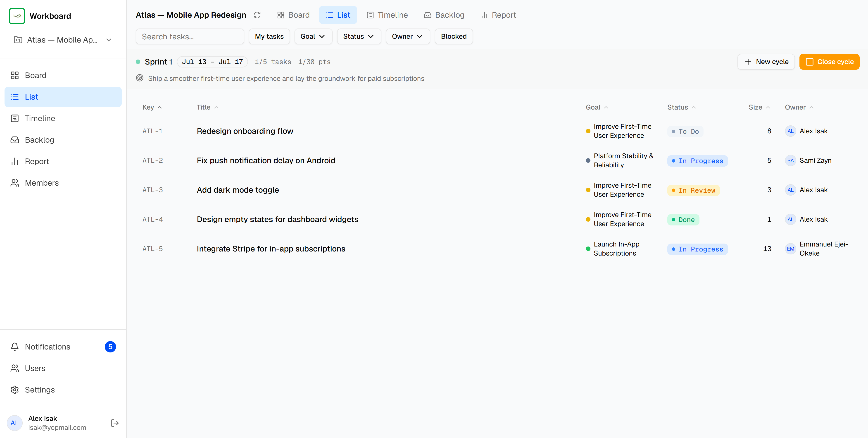The width and height of the screenshot is (868, 438).
Task: Open the Status filter dropdown
Action: (x=359, y=36)
